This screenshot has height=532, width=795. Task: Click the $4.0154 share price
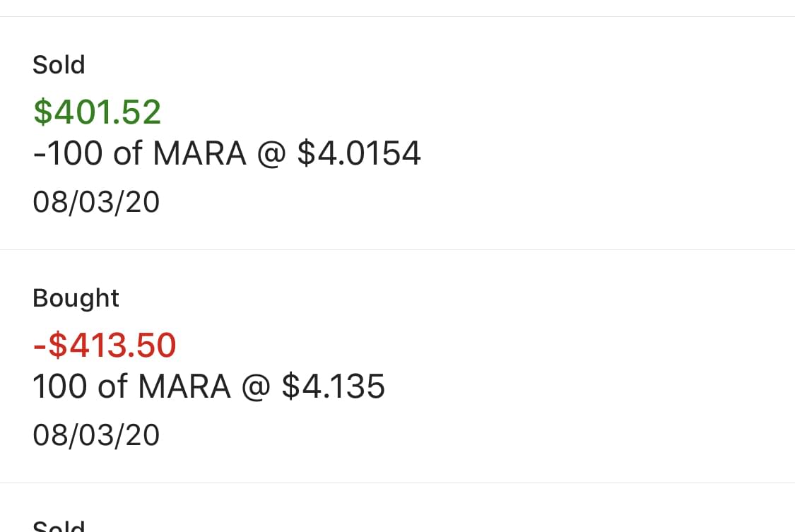[359, 154]
